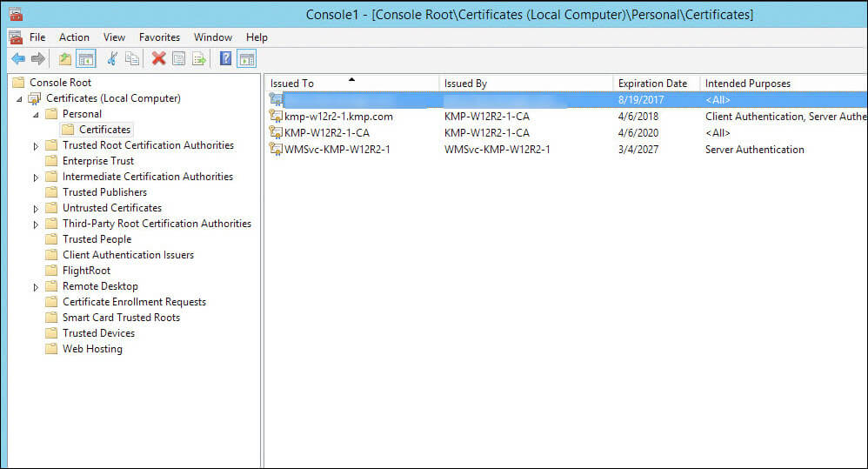Click Client Authentication, Server Authe purpose cell
This screenshot has height=469, width=868.
coord(786,117)
